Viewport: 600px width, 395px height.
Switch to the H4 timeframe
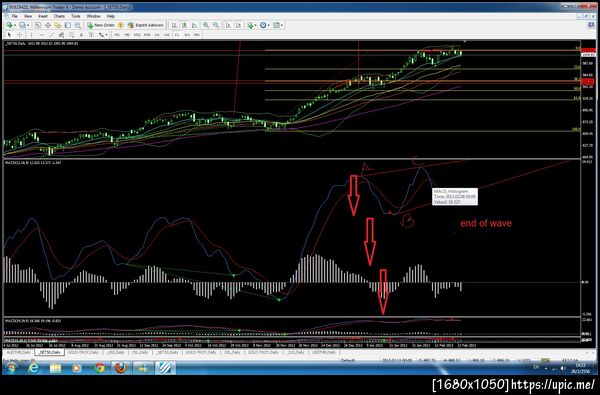167,35
